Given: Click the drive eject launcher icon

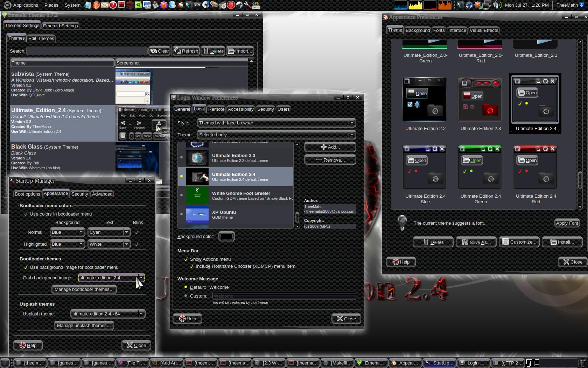Looking at the screenshot, I should tap(256, 5).
